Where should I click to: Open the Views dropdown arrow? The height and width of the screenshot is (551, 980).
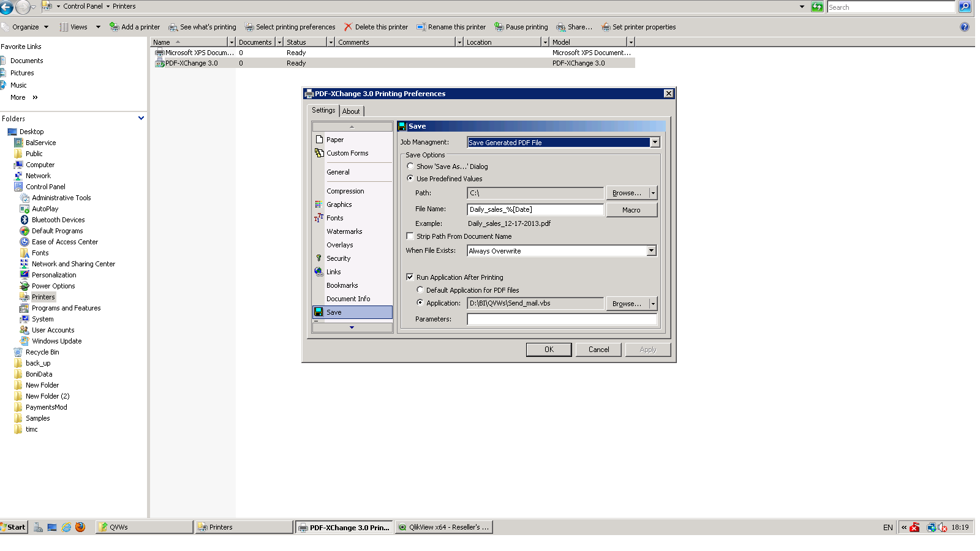pyautogui.click(x=98, y=27)
